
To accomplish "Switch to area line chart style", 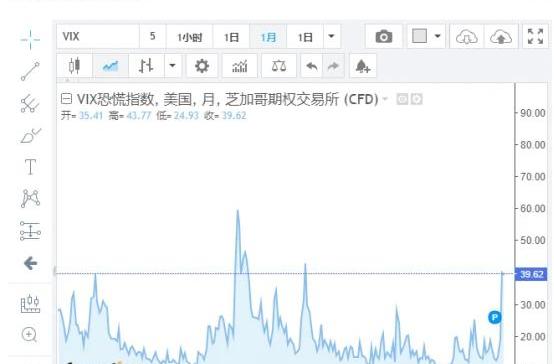I will [111, 66].
